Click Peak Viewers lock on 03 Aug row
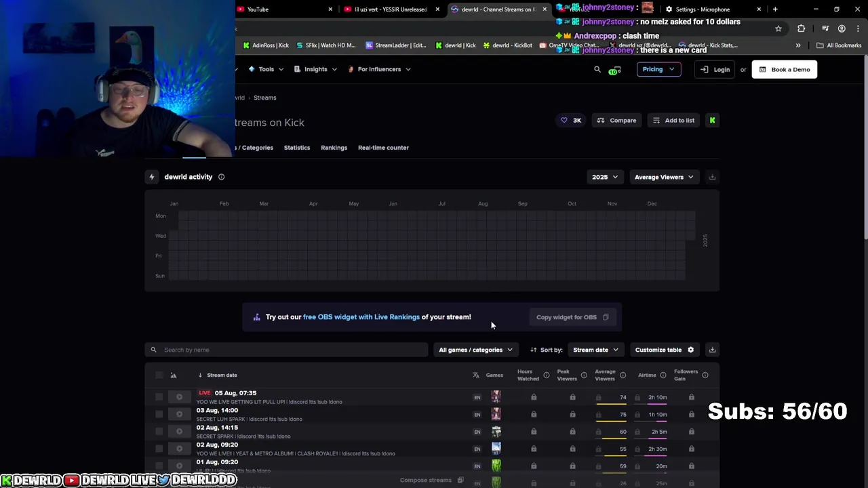868x488 pixels. click(x=572, y=414)
